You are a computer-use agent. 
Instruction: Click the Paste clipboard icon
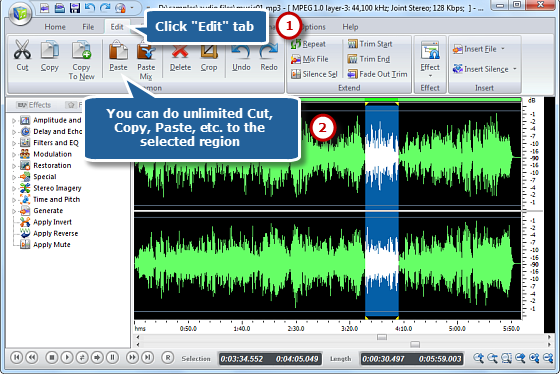[118, 50]
